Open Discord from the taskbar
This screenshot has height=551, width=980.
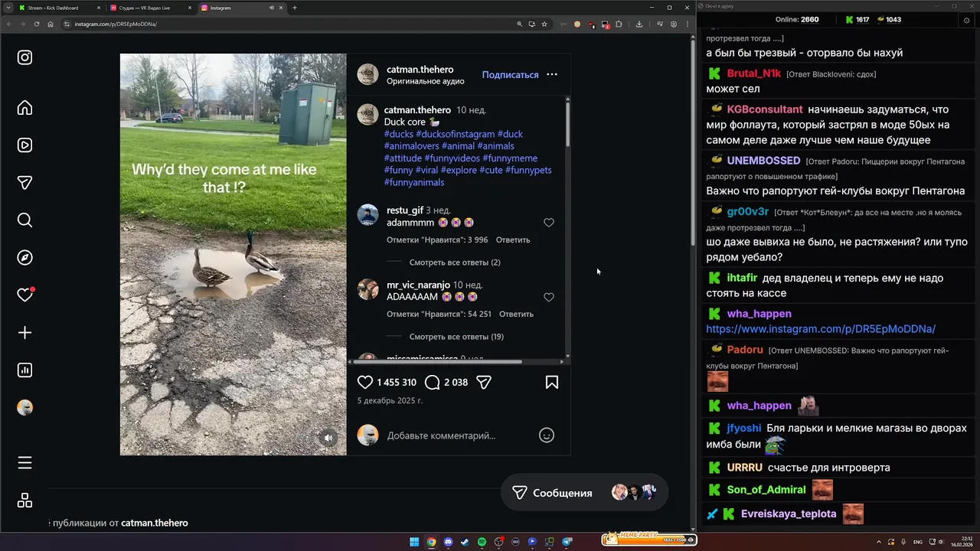tap(448, 542)
